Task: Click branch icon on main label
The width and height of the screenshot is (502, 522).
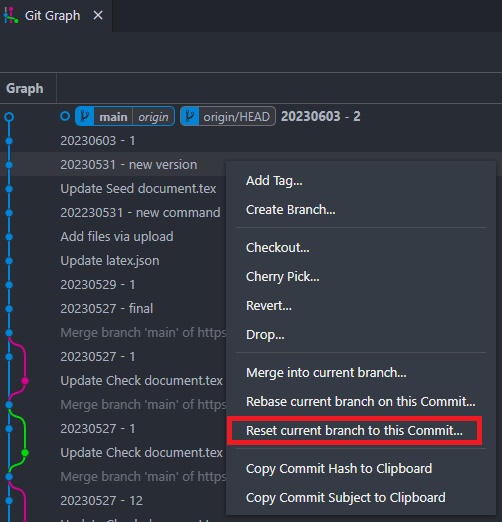Action: (85, 116)
